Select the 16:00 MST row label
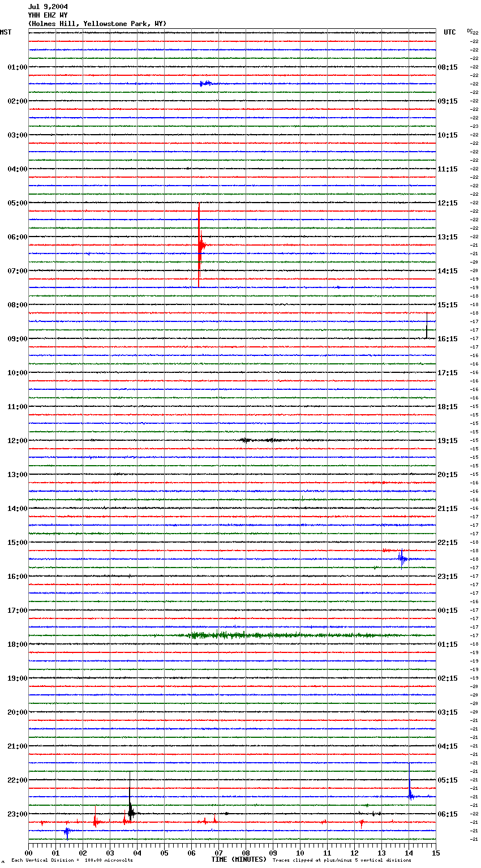Viewport: 481px width, 868px height. click(x=17, y=577)
